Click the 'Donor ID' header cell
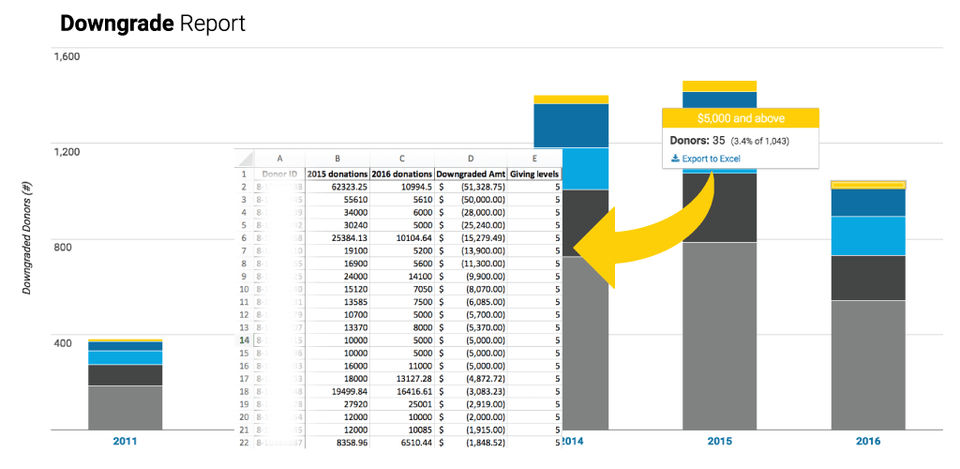The width and height of the screenshot is (960, 469). (x=279, y=174)
